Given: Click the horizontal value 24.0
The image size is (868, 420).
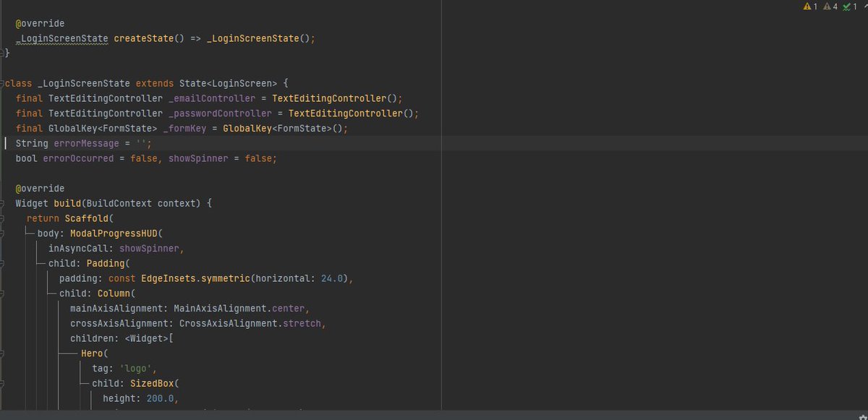Looking at the screenshot, I should coord(332,278).
